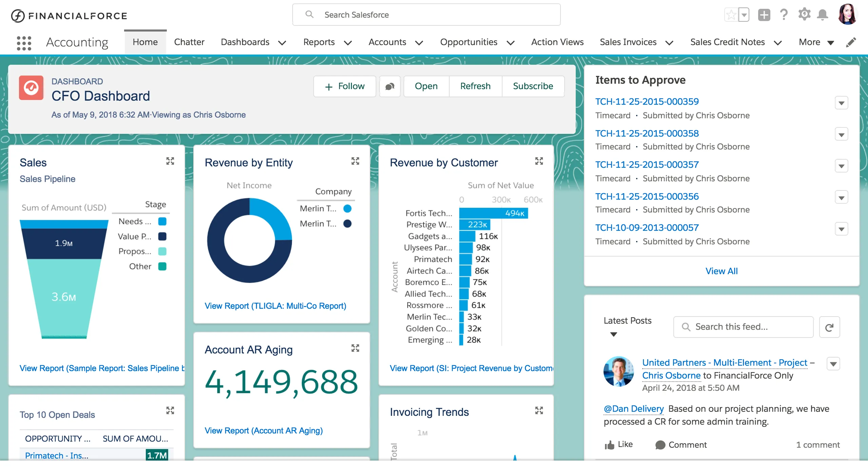
Task: Open the Dashboards tab dropdown chevron
Action: tap(282, 43)
